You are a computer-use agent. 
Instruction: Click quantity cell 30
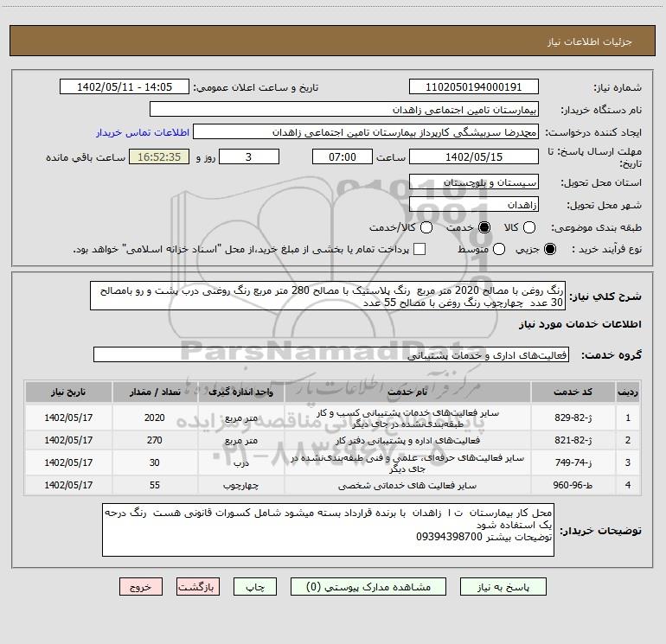click(x=155, y=462)
